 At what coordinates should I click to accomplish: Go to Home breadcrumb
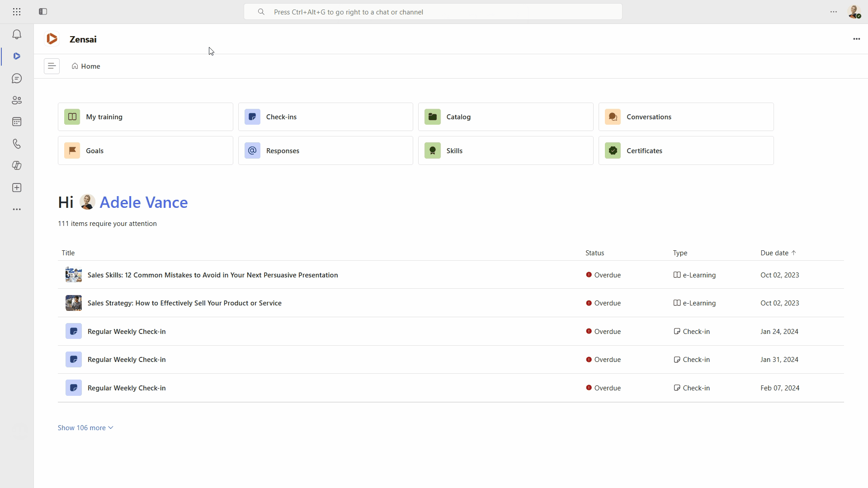pyautogui.click(x=86, y=66)
